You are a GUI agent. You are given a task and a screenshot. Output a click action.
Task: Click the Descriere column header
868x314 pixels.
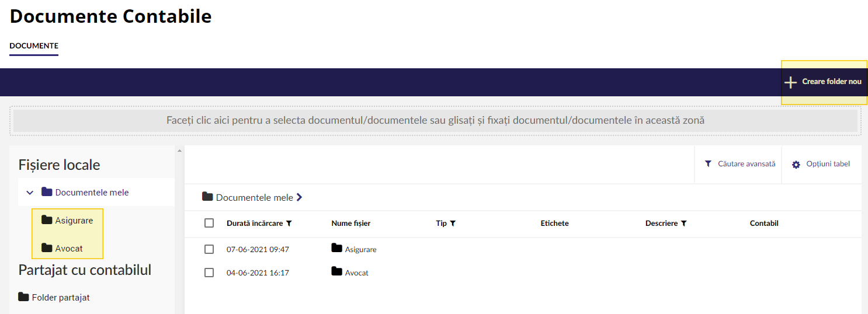(x=661, y=223)
